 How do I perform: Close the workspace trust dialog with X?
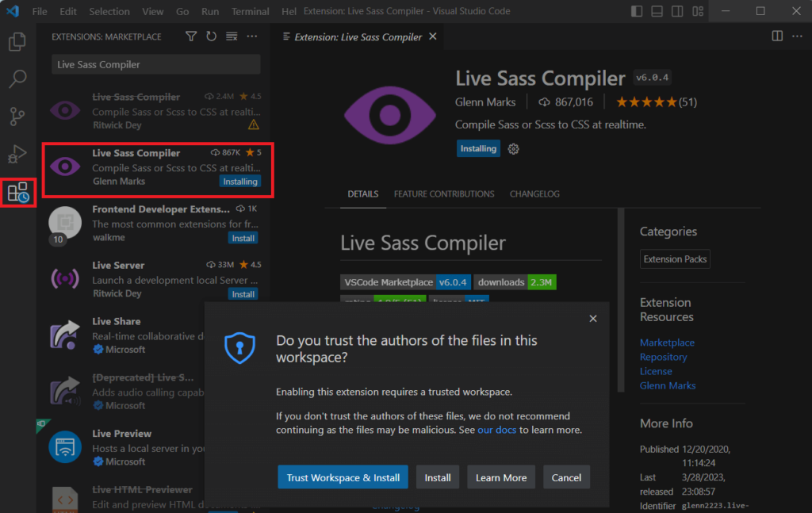pyautogui.click(x=593, y=319)
